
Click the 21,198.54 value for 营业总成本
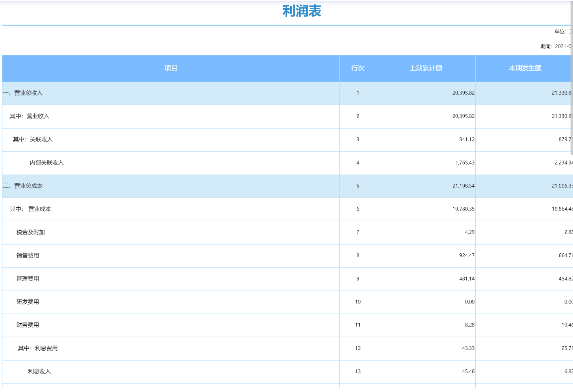pyautogui.click(x=463, y=186)
